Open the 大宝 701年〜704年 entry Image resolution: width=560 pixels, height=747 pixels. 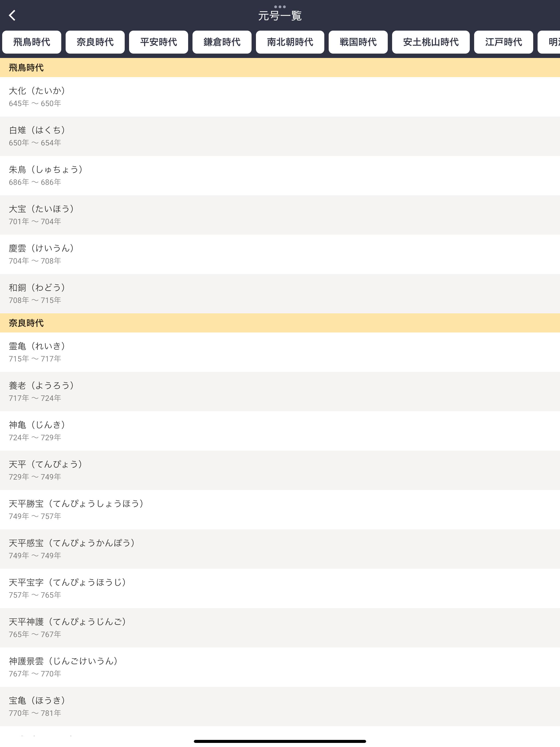280,215
